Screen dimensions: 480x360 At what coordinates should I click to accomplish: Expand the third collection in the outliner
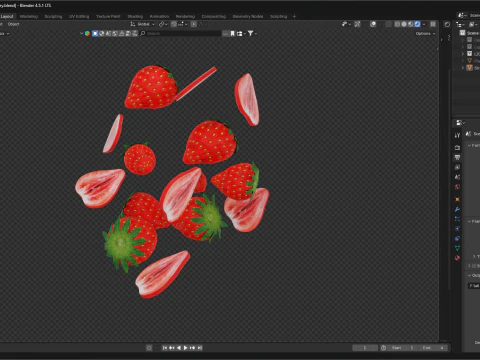tap(463, 54)
